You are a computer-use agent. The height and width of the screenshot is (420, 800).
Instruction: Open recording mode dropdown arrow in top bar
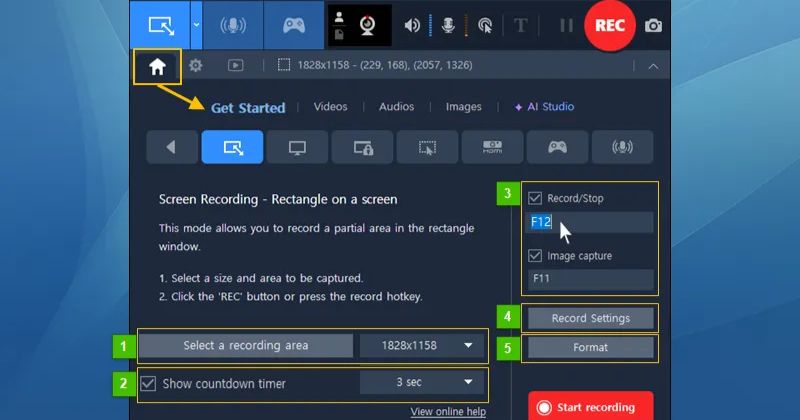pyautogui.click(x=196, y=25)
